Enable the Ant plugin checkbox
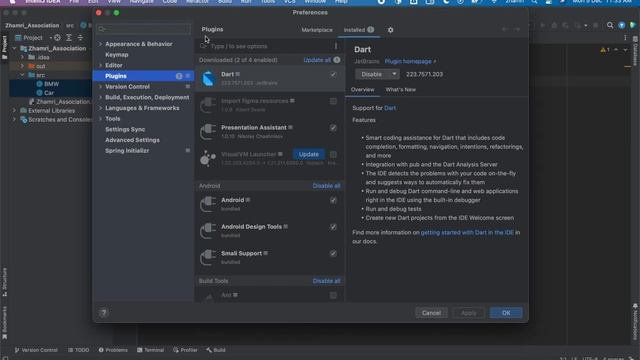This screenshot has width=640, height=360. (x=333, y=296)
